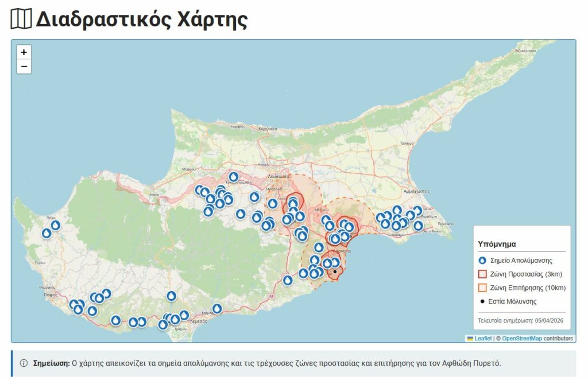Click isolated marker on A1 highway southwest of Λάρνακα
This screenshot has height=380, width=588.
pos(288,280)
